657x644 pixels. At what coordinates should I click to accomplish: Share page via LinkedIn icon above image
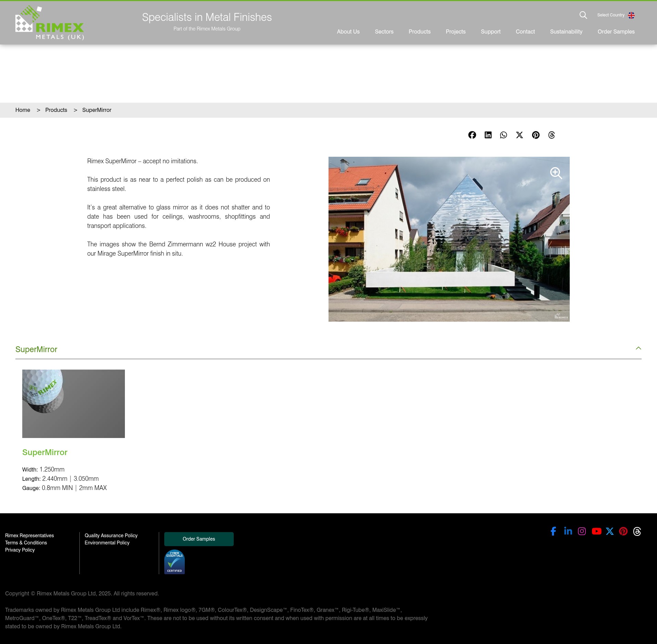[488, 135]
